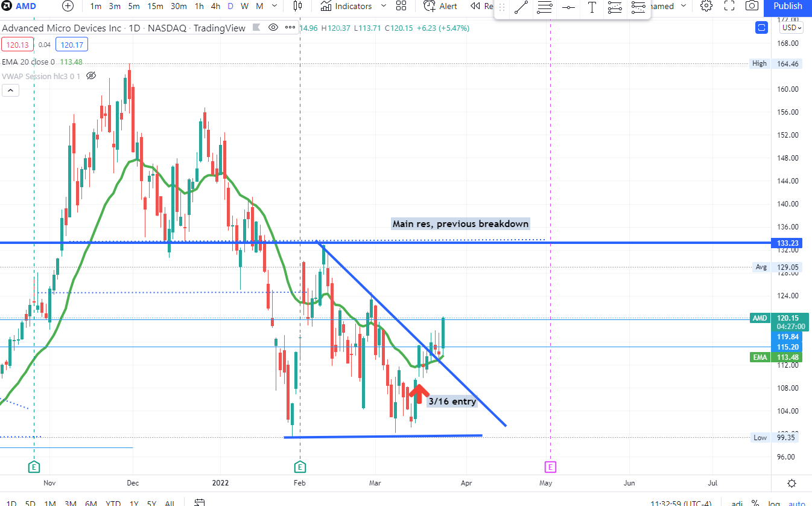Select the 5m timeframe
This screenshot has height=506, width=812.
[x=134, y=6]
